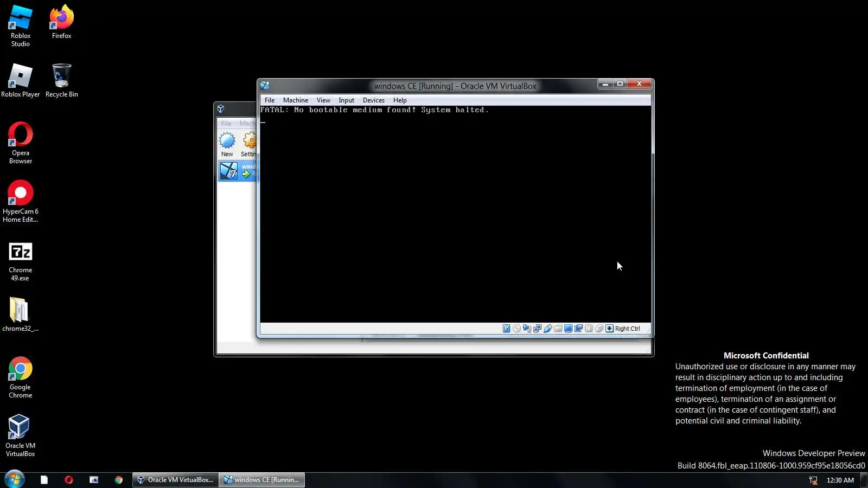
Task: Click the display status icon in VM status bar
Action: (x=568, y=329)
